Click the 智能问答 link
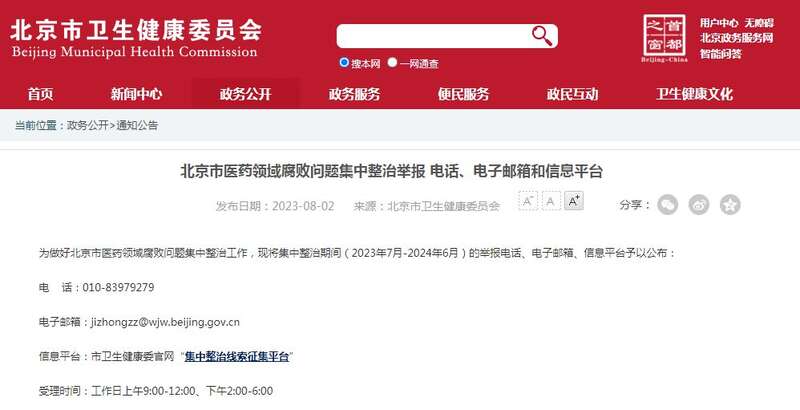Viewport: 800px width, 410px height. click(720, 54)
